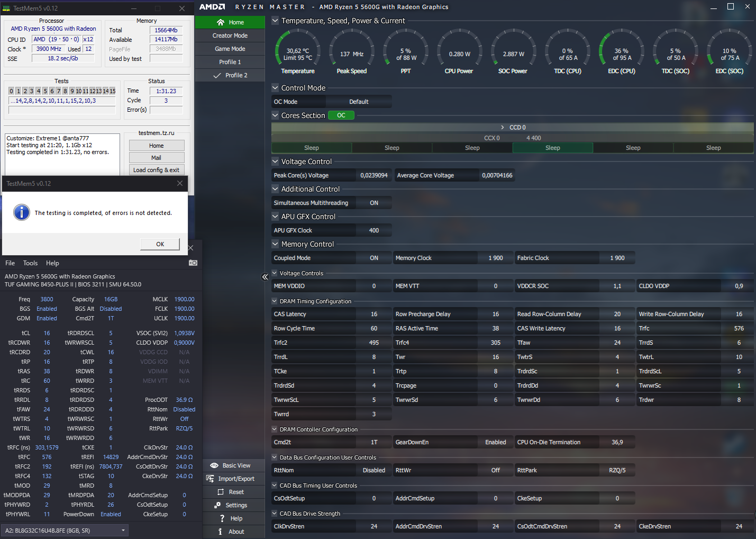
Task: Click the Mail button in TestMem5
Action: pyautogui.click(x=157, y=158)
